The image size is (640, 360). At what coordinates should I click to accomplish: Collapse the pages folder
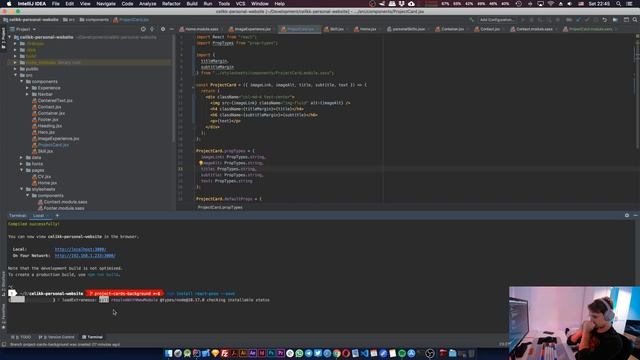point(22,170)
